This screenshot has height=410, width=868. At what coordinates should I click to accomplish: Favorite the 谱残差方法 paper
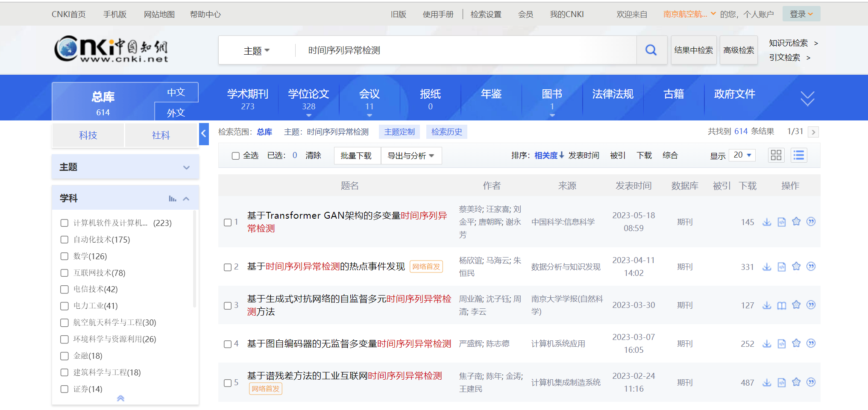tap(796, 382)
